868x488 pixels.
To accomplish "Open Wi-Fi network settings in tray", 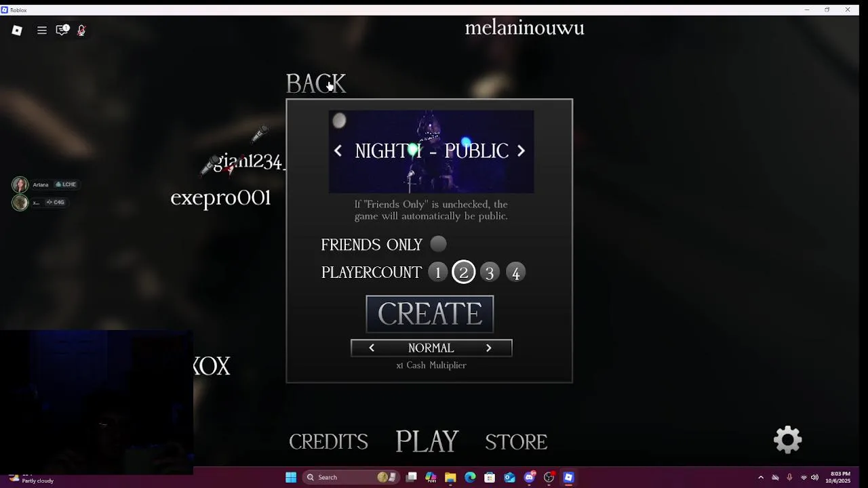I will tap(804, 477).
